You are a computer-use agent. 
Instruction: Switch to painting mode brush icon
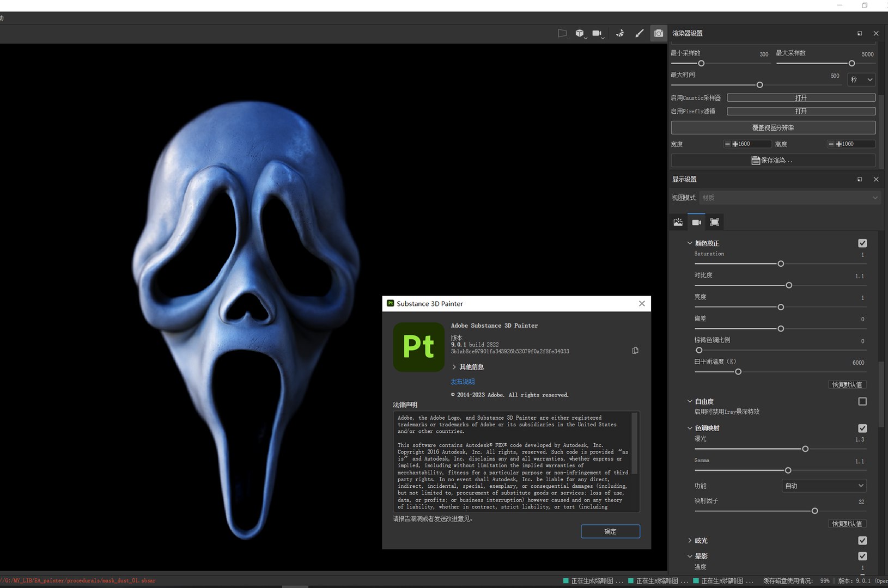640,33
